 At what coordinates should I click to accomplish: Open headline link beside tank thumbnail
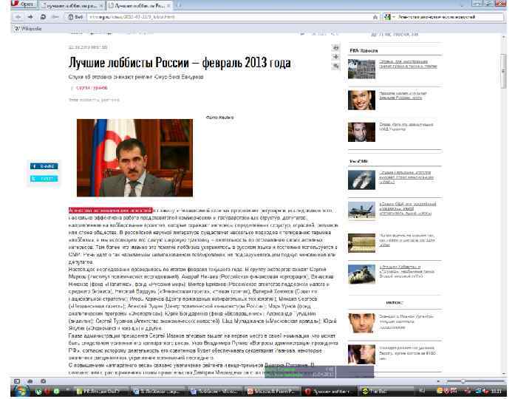pyautogui.click(x=407, y=271)
